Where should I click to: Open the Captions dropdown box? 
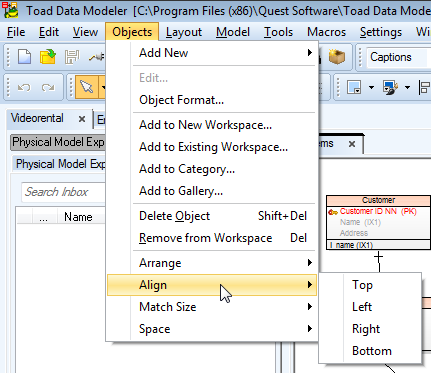398,57
